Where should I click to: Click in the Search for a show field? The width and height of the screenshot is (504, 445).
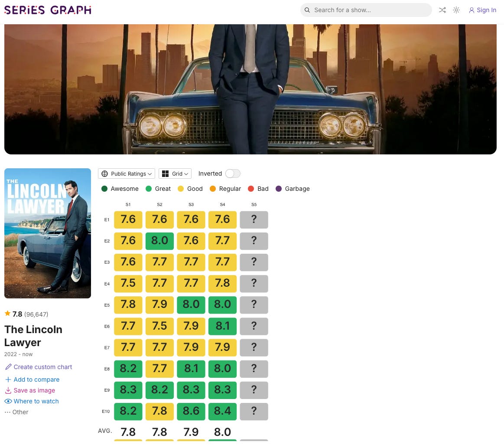pyautogui.click(x=366, y=10)
